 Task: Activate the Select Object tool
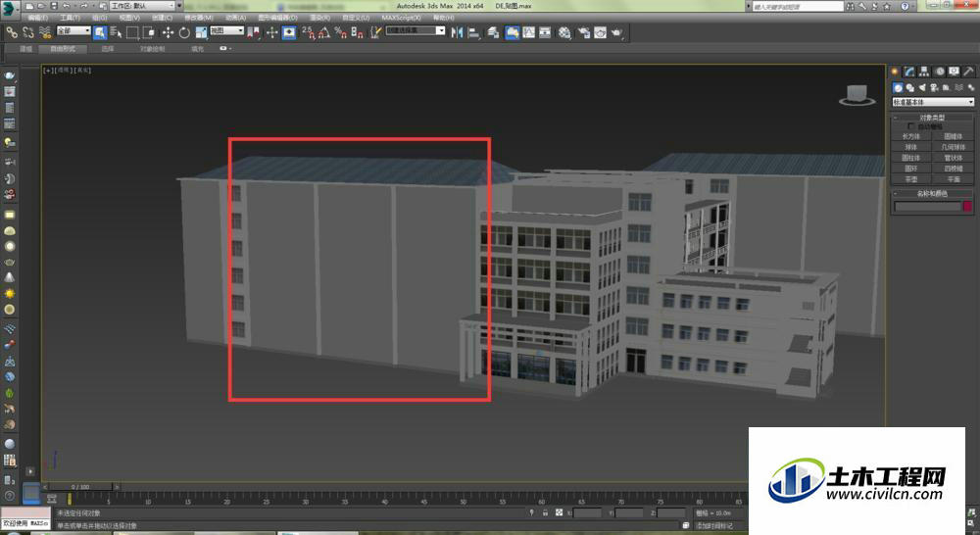[100, 32]
